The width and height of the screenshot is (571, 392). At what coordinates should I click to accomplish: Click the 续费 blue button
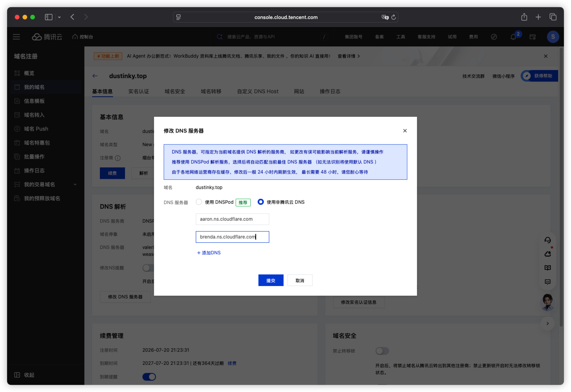click(x=112, y=173)
